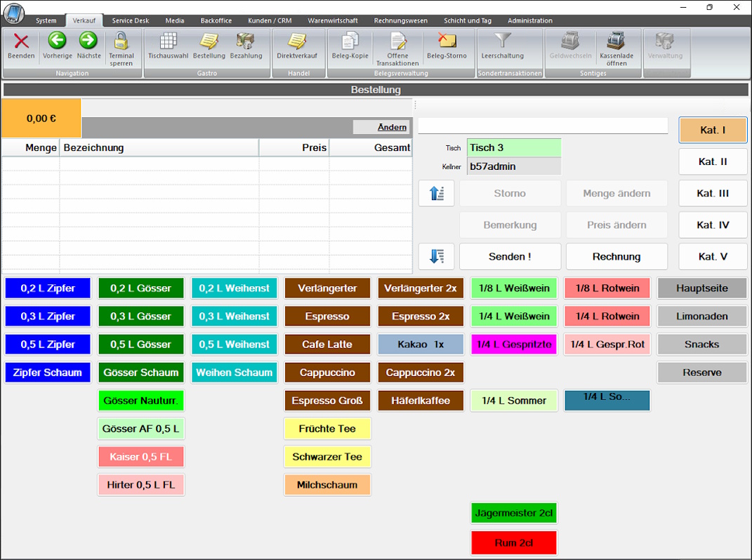Switch to category Kat. III
Image resolution: width=752 pixels, height=560 pixels.
(713, 194)
